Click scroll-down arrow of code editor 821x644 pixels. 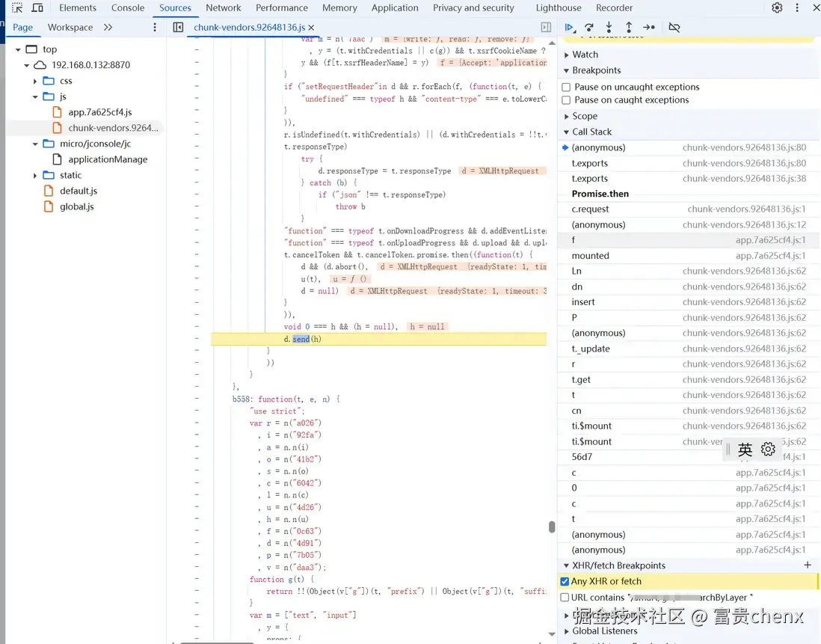(552, 634)
